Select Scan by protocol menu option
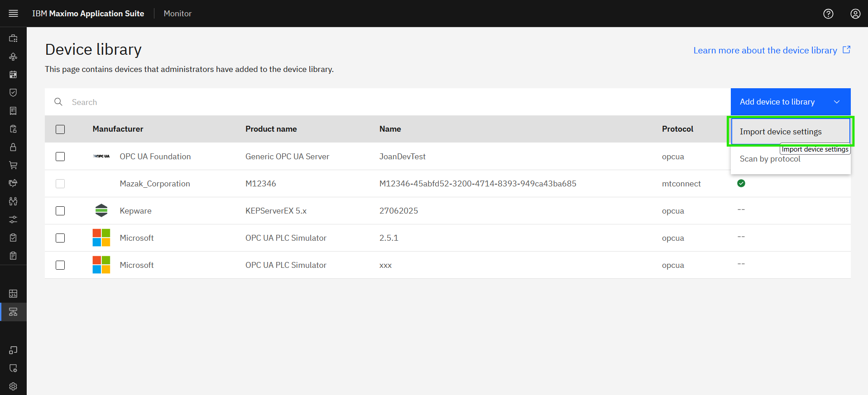This screenshot has height=395, width=868. pos(791,159)
